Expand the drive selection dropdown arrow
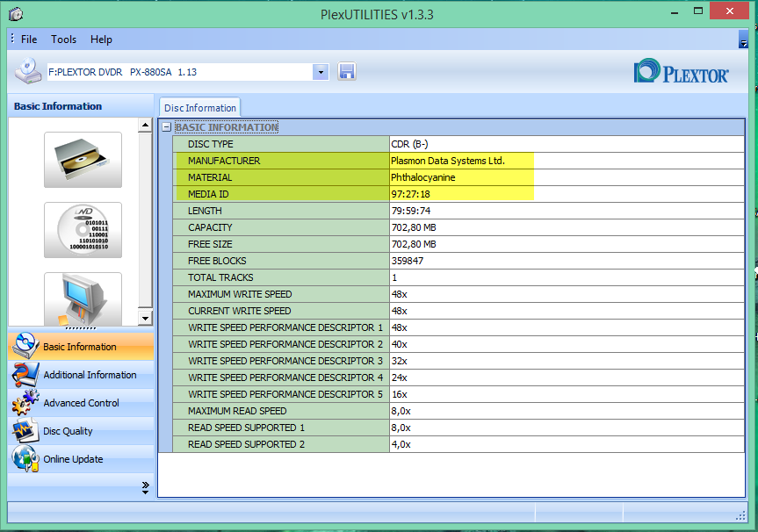This screenshot has width=758, height=532. (321, 72)
